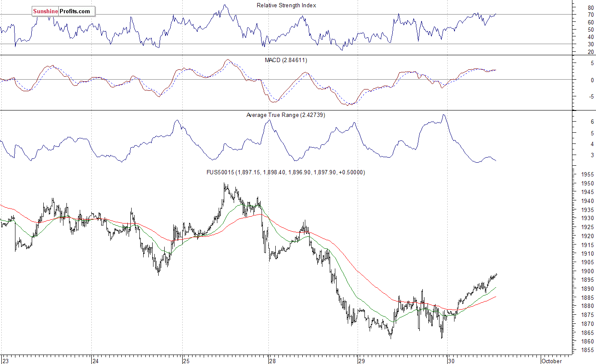Click the 1,860 price axis value
596x364 pixels.
587,341
